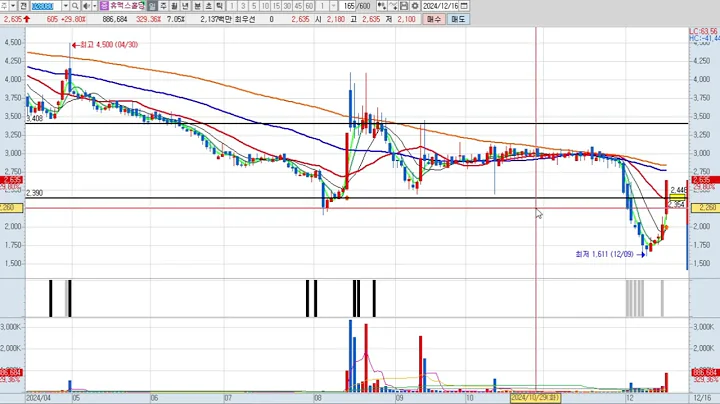Viewport: 720px width, 404px height.
Task: Click the 2024/12/16 date field
Action: 440,6
